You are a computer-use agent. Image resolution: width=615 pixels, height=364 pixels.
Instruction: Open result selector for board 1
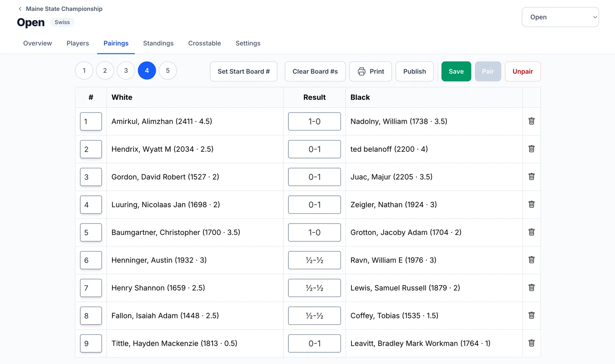[x=315, y=121]
